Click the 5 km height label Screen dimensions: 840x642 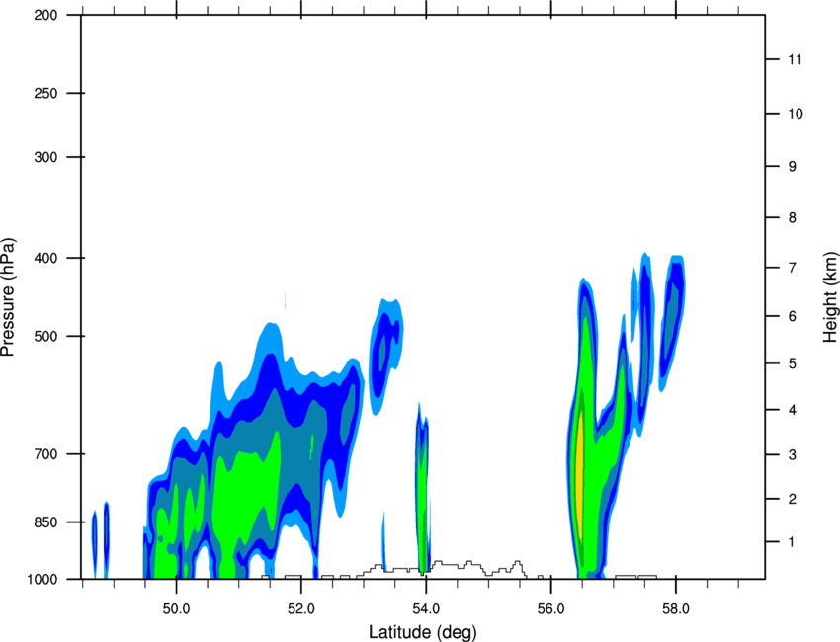793,363
